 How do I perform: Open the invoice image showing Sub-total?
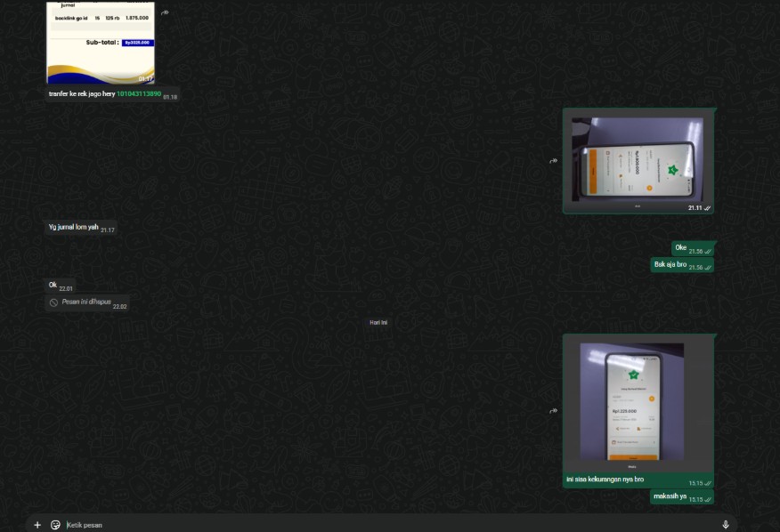(x=101, y=43)
